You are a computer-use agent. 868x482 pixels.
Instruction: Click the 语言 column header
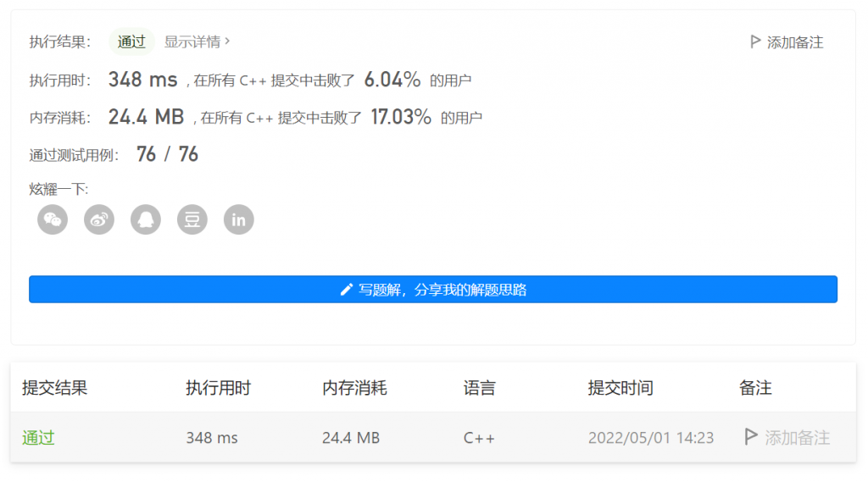coord(479,388)
